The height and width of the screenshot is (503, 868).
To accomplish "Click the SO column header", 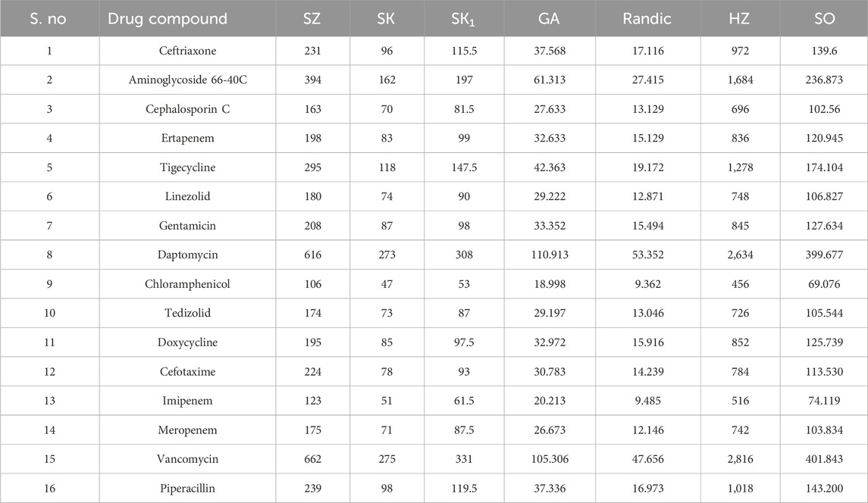I will [823, 19].
